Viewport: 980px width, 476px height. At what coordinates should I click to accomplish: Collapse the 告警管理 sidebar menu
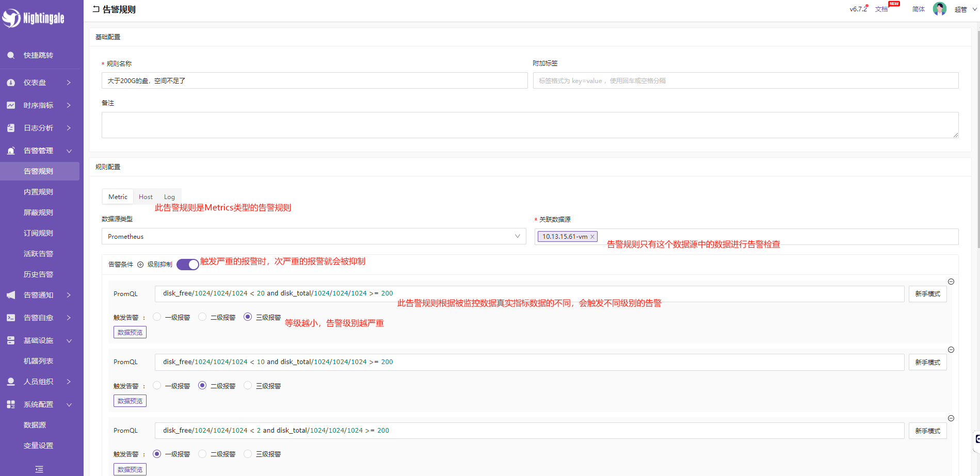[69, 151]
